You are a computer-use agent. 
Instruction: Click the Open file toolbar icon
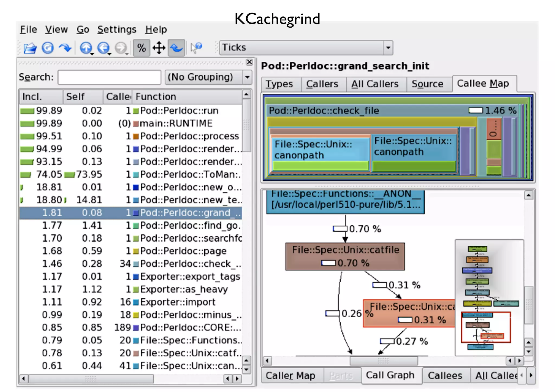(x=30, y=48)
